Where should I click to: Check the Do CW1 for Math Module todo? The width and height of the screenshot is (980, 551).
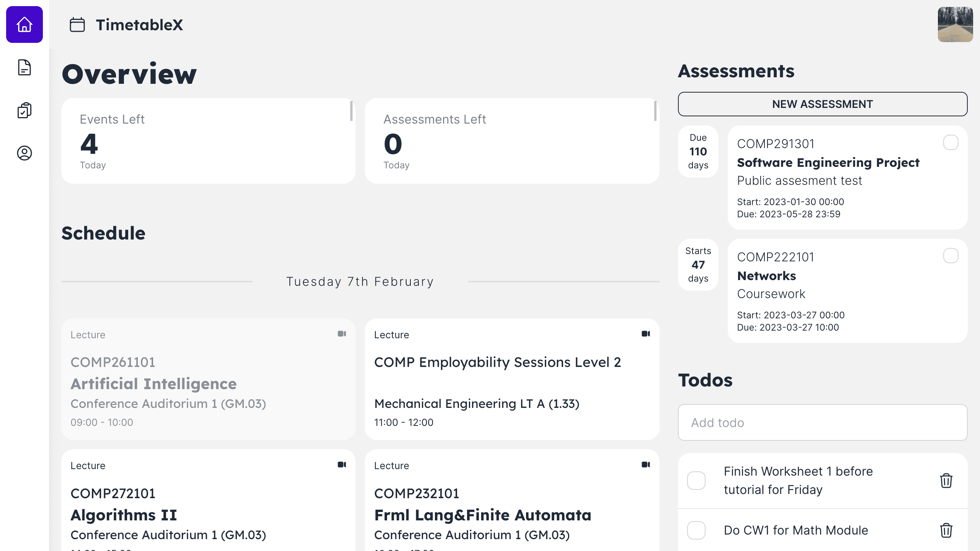(x=696, y=530)
